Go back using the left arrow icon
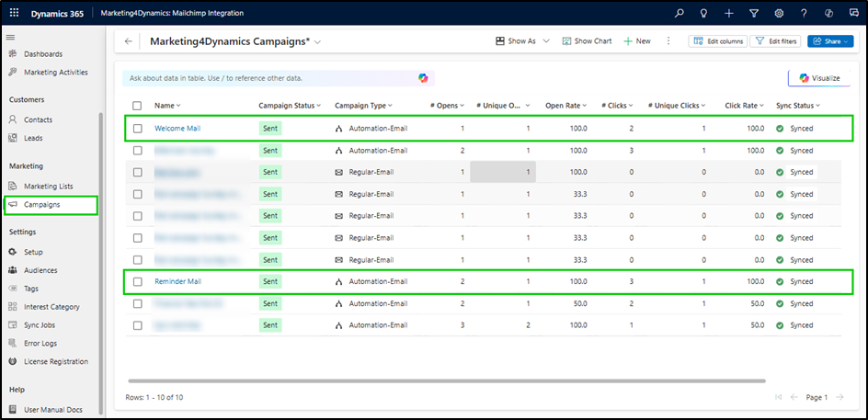This screenshot has width=868, height=420. (x=129, y=41)
